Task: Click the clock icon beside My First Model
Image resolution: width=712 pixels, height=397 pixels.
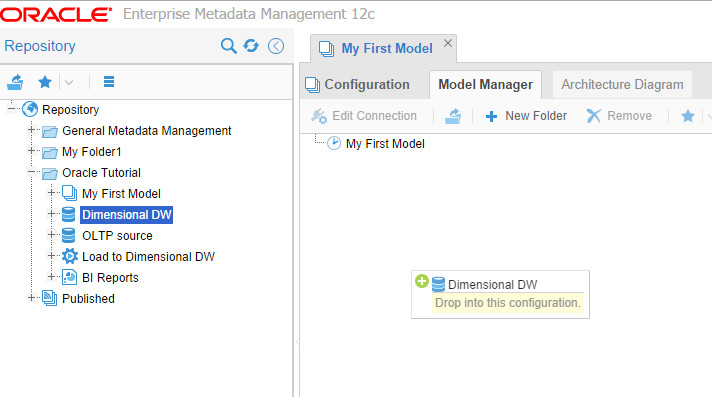Action: pyautogui.click(x=334, y=143)
